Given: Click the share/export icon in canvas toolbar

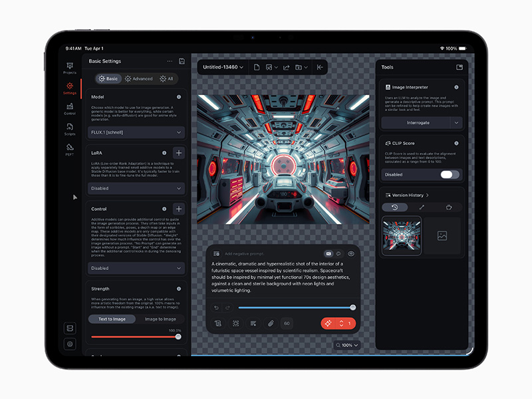Looking at the screenshot, I should [286, 67].
